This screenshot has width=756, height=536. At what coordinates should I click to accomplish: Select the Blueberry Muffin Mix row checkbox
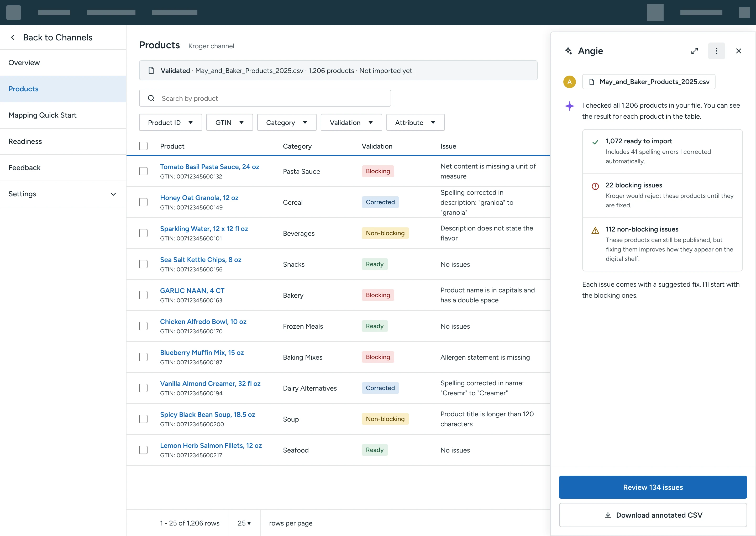click(143, 357)
